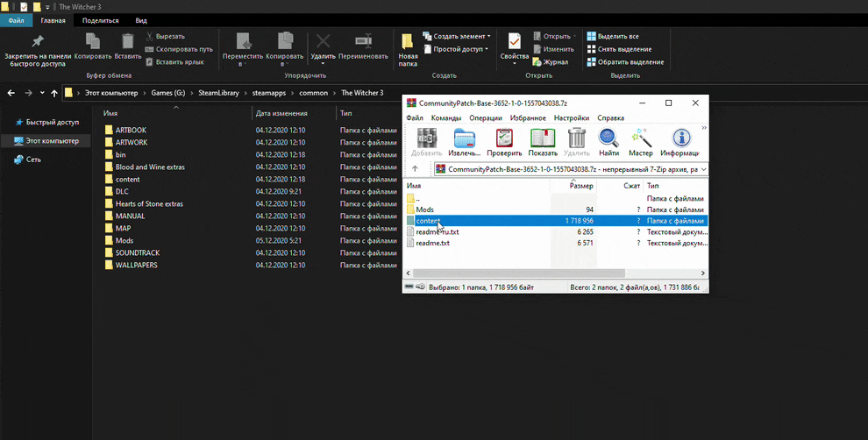Image resolution: width=868 pixels, height=440 pixels.
Task: Click the WinRAR horizontal scrollbar thumb
Action: 519,273
